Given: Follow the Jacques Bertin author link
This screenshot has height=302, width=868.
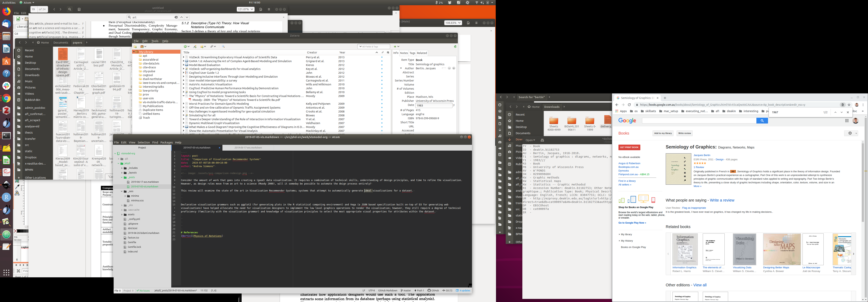Looking at the screenshot, I should [702, 155].
